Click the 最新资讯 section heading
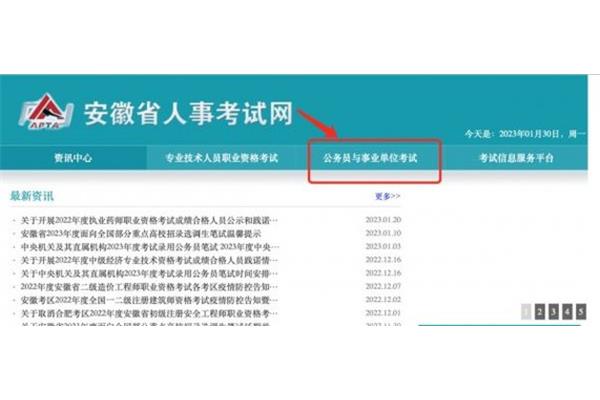This screenshot has width=600, height=400. 32,196
